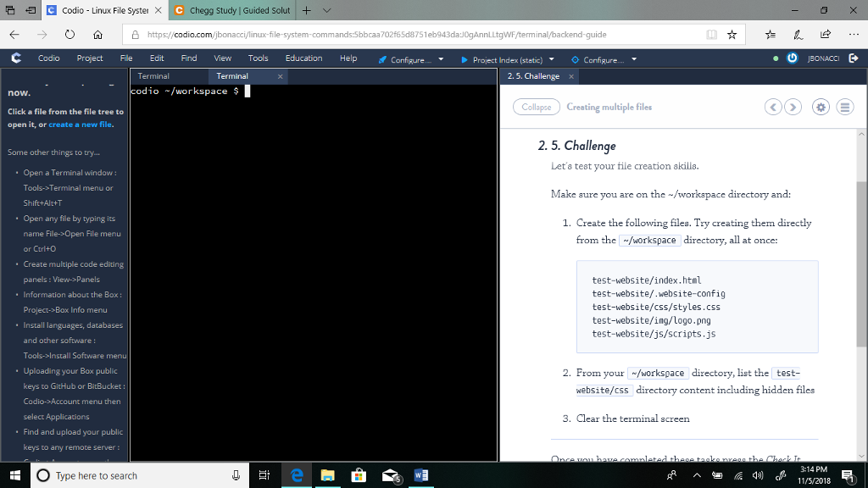The width and height of the screenshot is (868, 488).
Task: Open a new browser tab
Action: 307,10
